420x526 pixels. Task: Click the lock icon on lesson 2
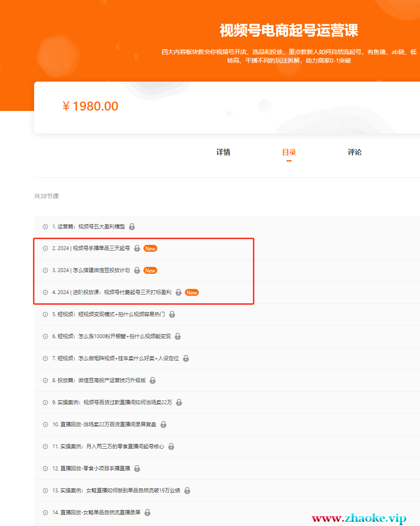pyautogui.click(x=137, y=248)
